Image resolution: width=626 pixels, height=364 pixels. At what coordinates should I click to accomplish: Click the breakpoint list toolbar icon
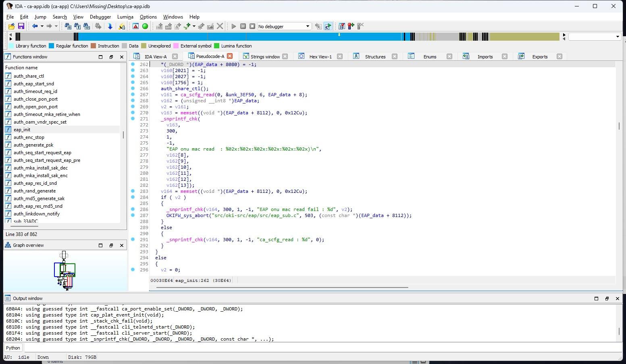pyautogui.click(x=341, y=27)
